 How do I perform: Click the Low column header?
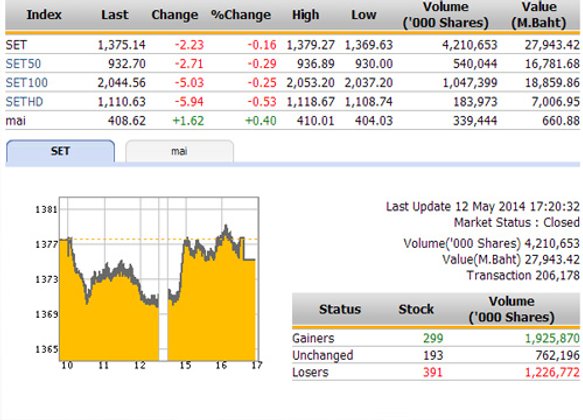(x=364, y=15)
